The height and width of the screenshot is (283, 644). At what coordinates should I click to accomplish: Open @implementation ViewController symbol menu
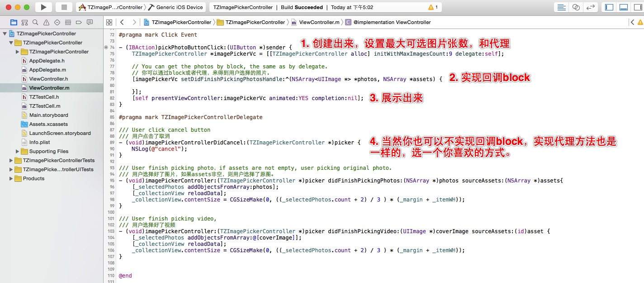388,22
